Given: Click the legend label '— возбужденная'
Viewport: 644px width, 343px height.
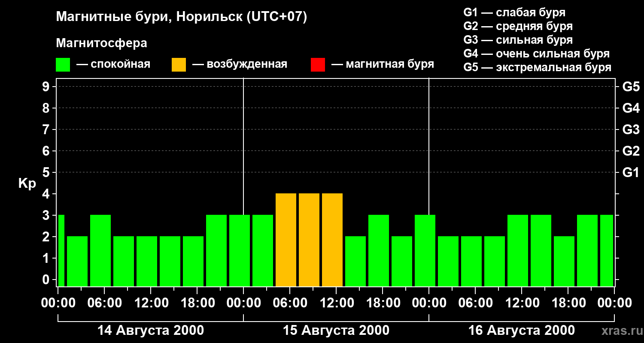Looking at the screenshot, I should pos(240,64).
